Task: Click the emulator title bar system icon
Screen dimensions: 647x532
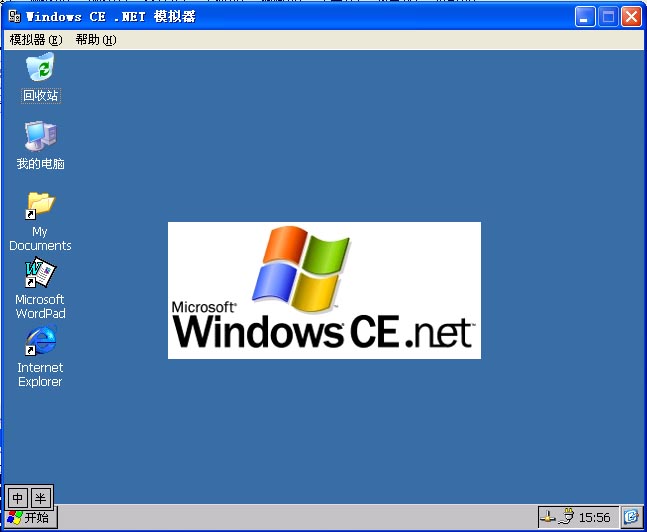Action: coord(15,17)
